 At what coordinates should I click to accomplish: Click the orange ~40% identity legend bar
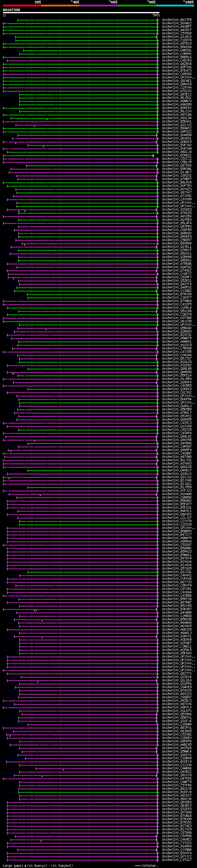tap(60, 6)
